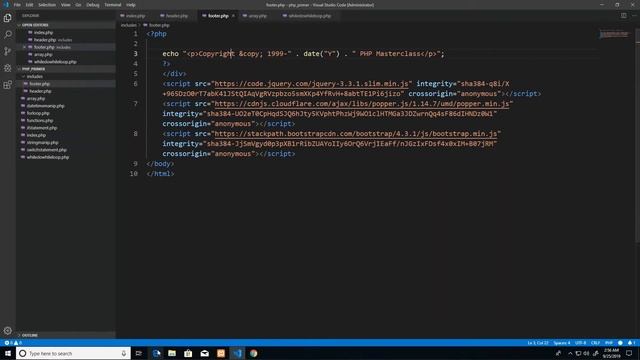640x360 pixels.
Task: Open Windows Start menu
Action: (x=8, y=353)
